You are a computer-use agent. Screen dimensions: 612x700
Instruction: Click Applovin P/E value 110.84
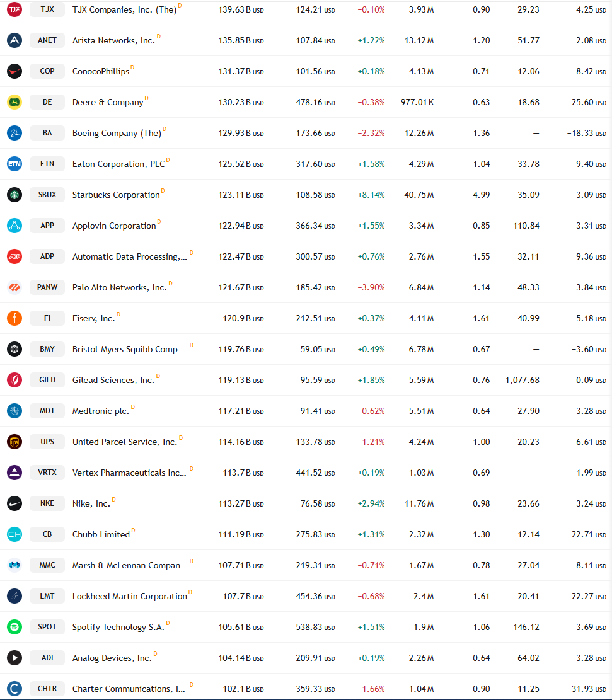tap(526, 226)
